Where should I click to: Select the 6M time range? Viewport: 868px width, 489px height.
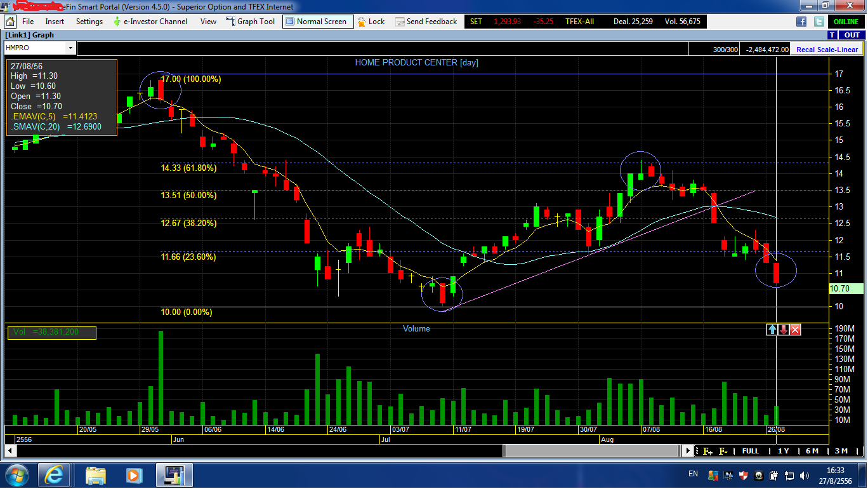click(x=812, y=451)
